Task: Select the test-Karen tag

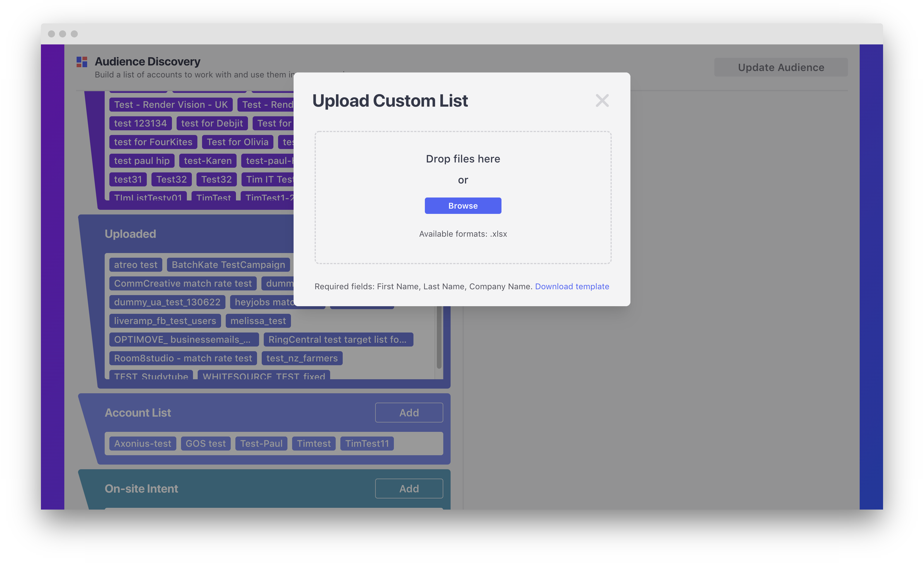Action: [x=208, y=161]
